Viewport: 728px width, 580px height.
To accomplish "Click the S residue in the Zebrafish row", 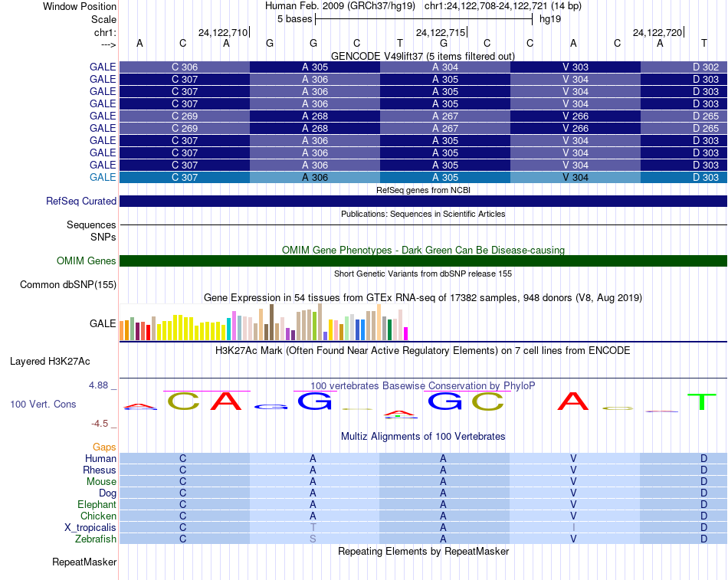I will coord(313,539).
